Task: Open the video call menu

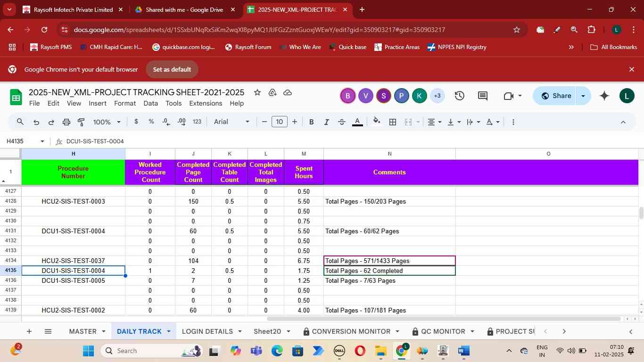Action: point(512,96)
